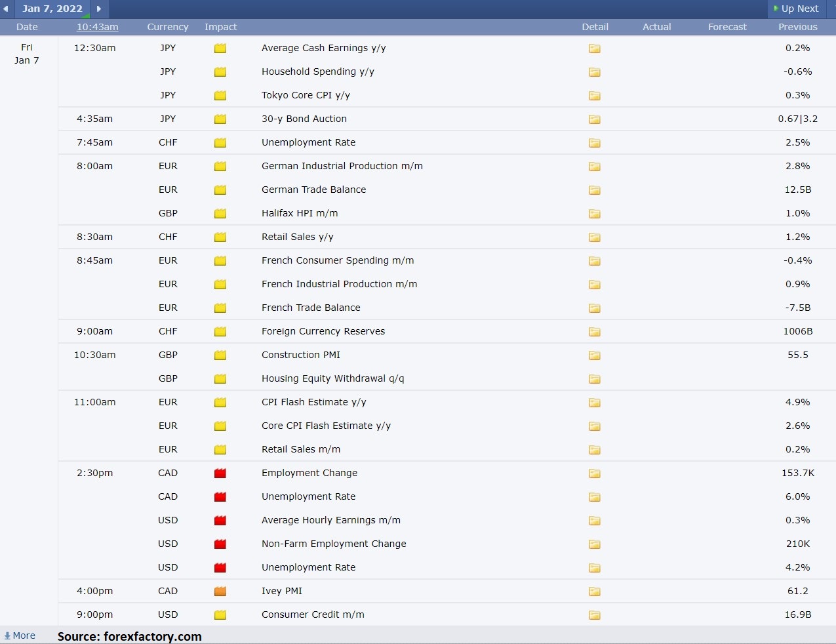This screenshot has height=644, width=836.
Task: Click the Forecast column header
Action: pos(727,27)
